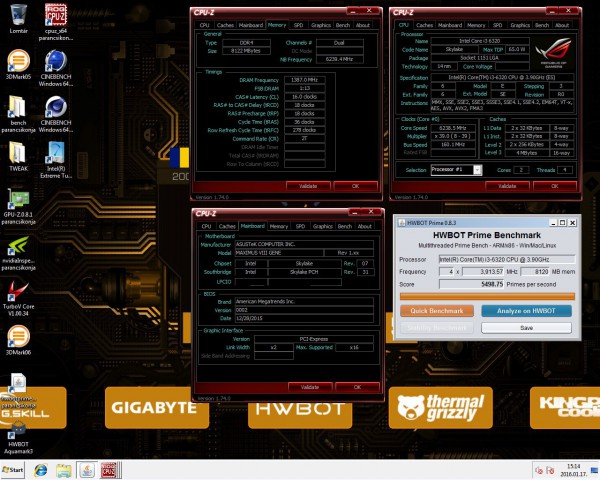This screenshot has width=600, height=480.
Task: Switch to CPU tab in memory CPU-Z window
Action: 204,25
